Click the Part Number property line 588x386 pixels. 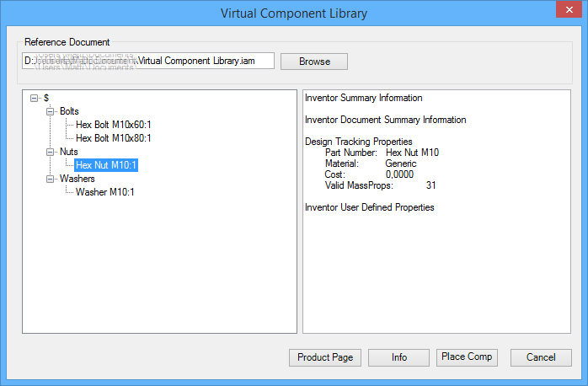click(x=382, y=153)
